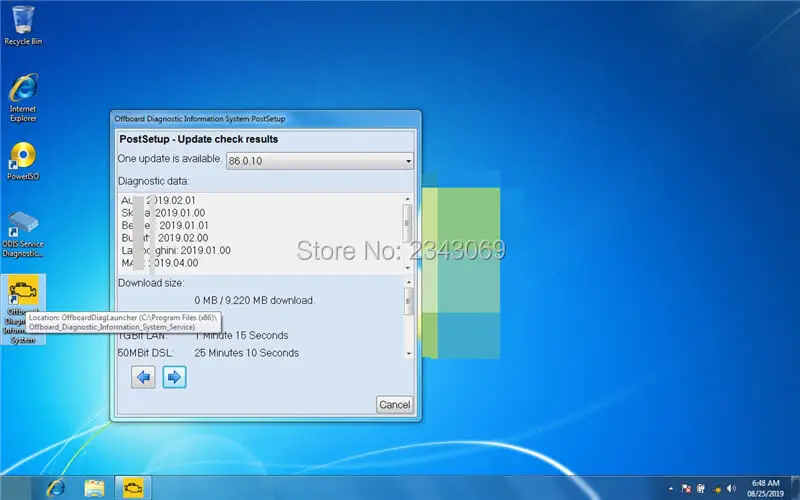Click the blue back arrow in PostSetup

[x=143, y=377]
